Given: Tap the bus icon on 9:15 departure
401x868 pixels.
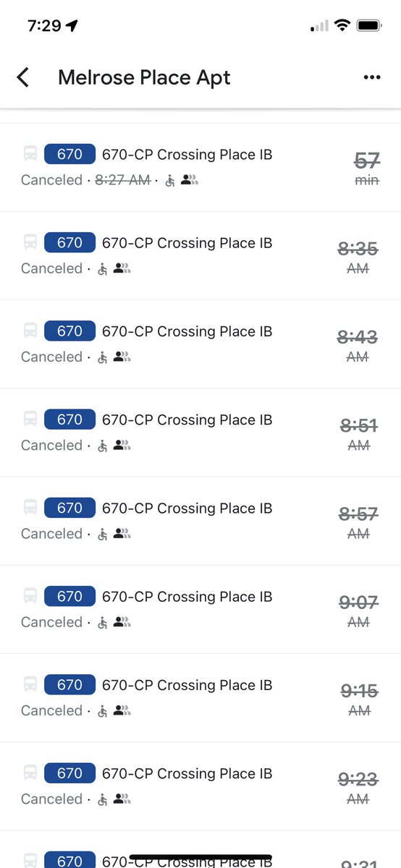Looking at the screenshot, I should [x=30, y=684].
